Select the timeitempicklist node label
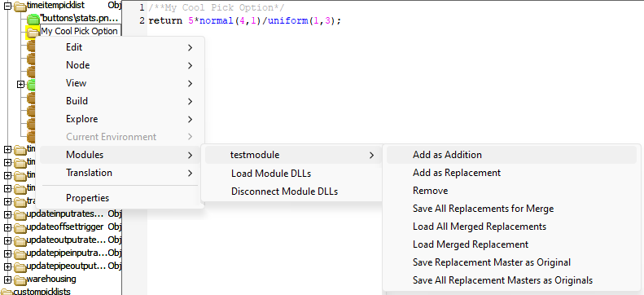Screen dimensions: 644x295 coord(55,6)
